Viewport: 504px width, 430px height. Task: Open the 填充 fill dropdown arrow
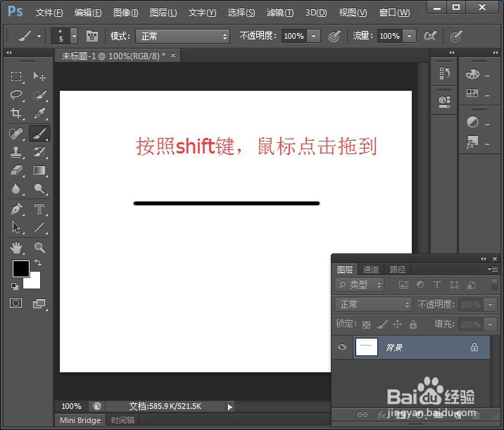[x=491, y=324]
